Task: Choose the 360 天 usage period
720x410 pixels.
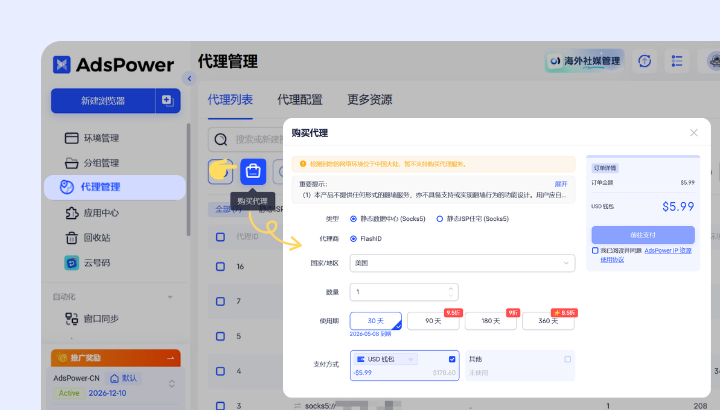Action: tap(548, 321)
